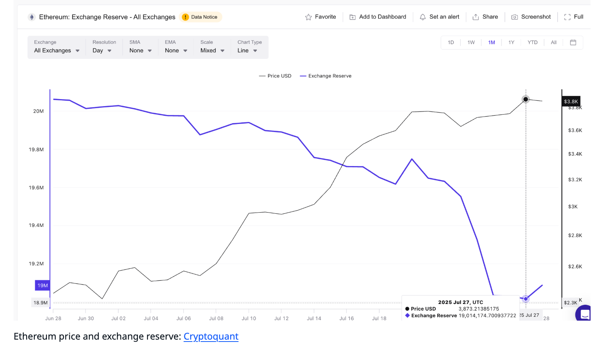Click the Ethereum logo icon beside the title

point(31,17)
